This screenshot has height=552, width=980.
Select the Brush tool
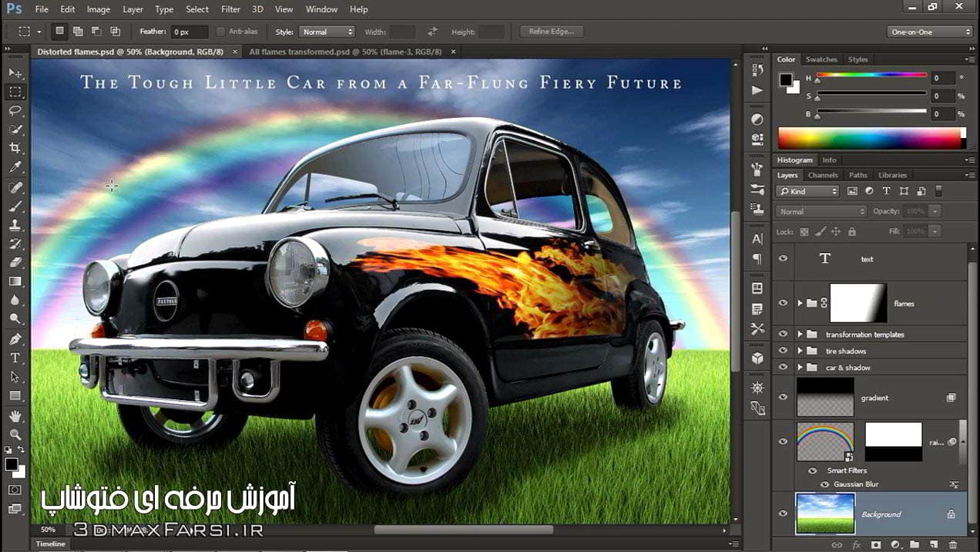tap(15, 207)
